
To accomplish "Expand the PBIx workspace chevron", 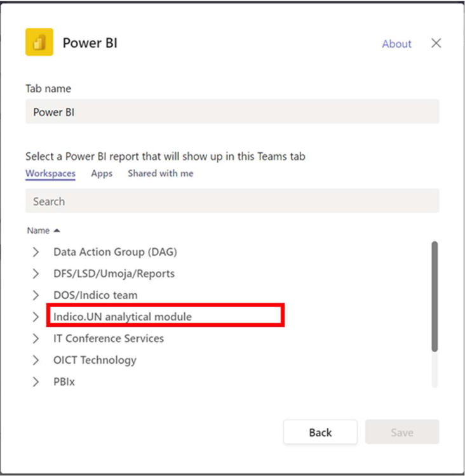I will pos(36,381).
